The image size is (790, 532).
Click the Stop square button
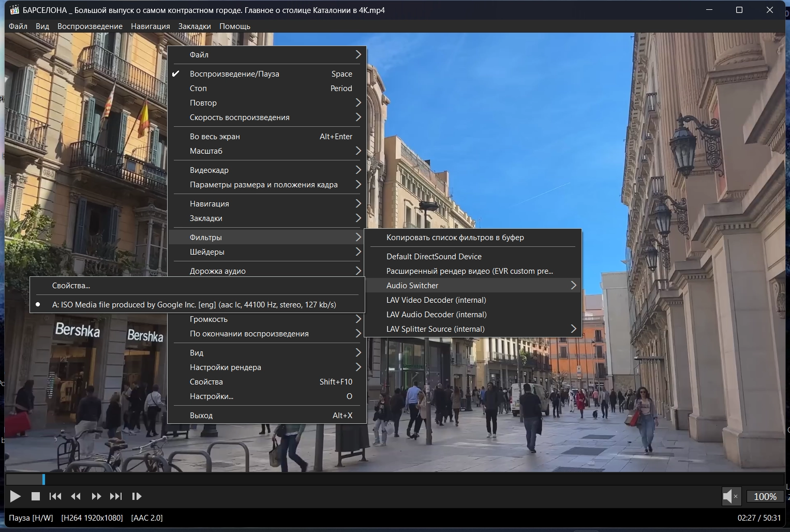tap(36, 496)
